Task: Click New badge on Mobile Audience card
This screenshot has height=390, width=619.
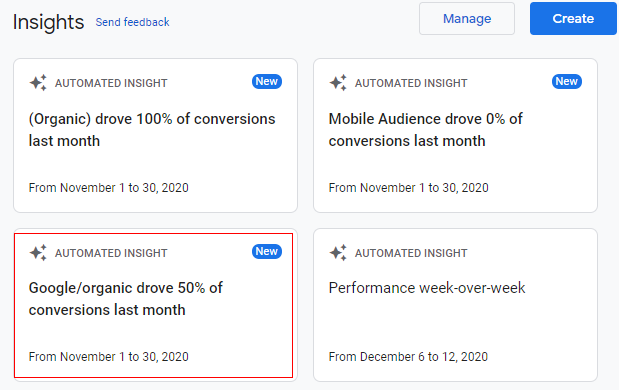Action: click(x=567, y=81)
